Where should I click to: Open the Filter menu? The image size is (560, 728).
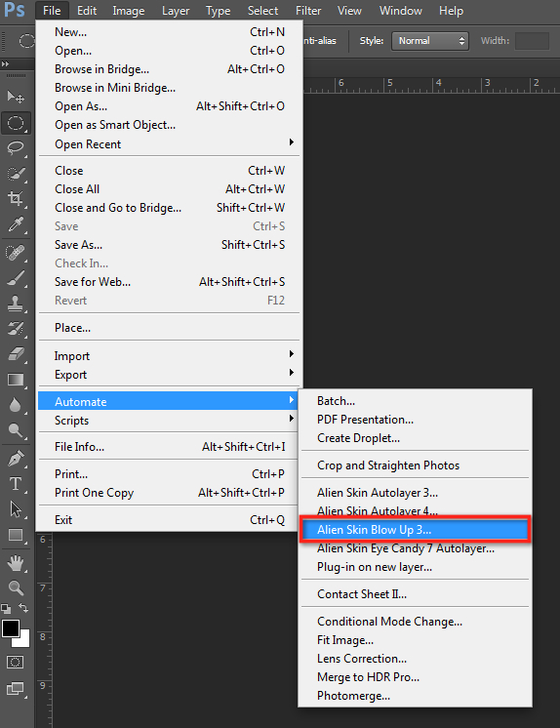pyautogui.click(x=308, y=11)
